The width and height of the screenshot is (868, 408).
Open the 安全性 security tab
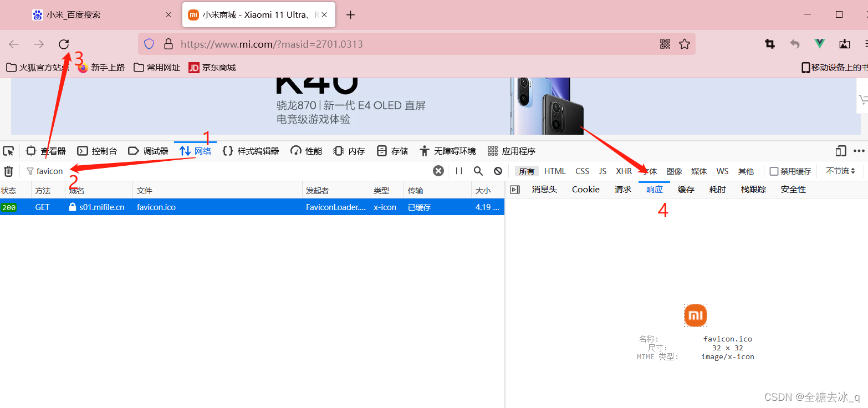pyautogui.click(x=793, y=190)
